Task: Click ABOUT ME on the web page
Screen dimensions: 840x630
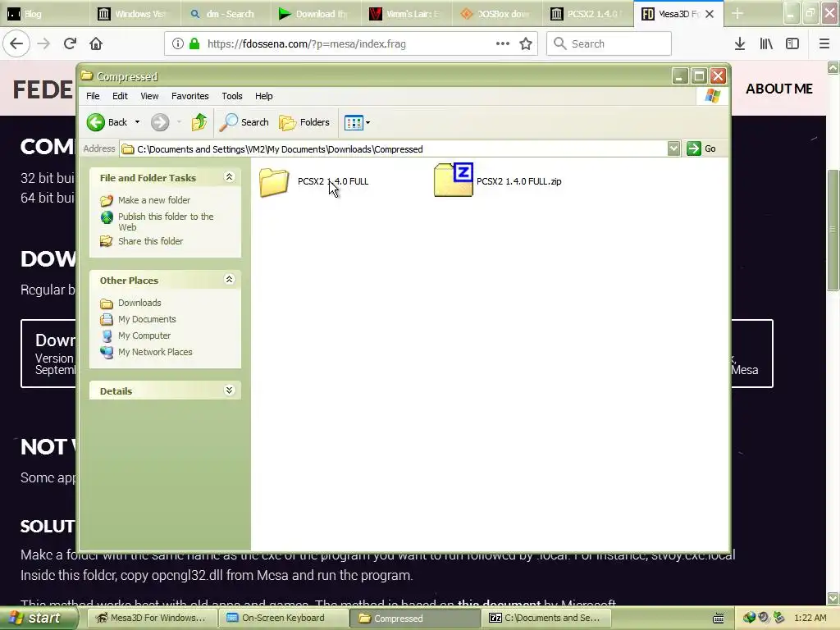Action: [x=779, y=89]
